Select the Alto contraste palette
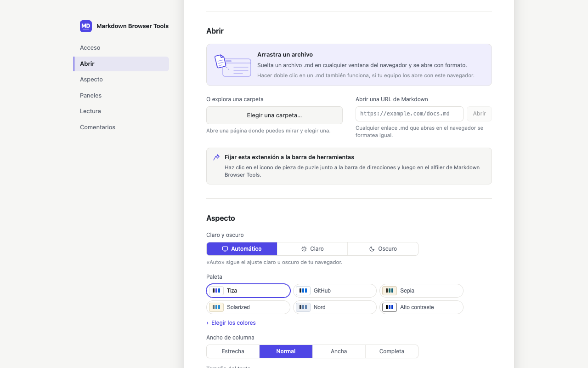 point(421,307)
